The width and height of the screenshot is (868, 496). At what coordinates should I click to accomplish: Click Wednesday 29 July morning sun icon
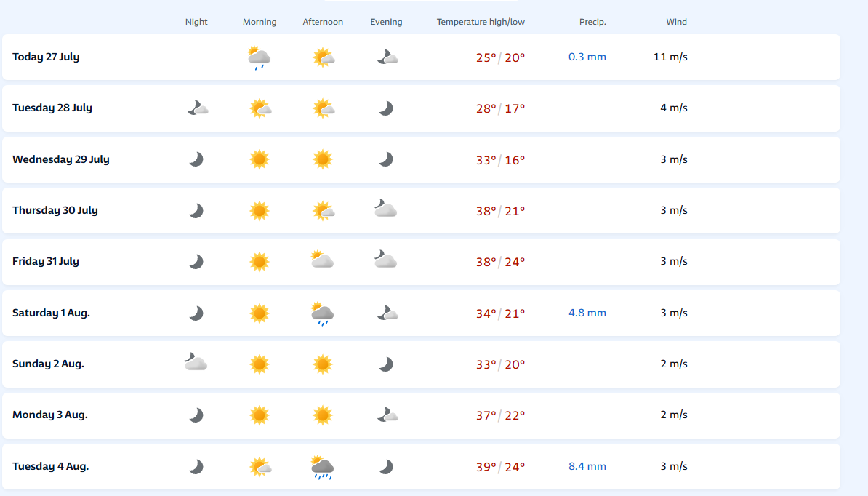coord(259,159)
